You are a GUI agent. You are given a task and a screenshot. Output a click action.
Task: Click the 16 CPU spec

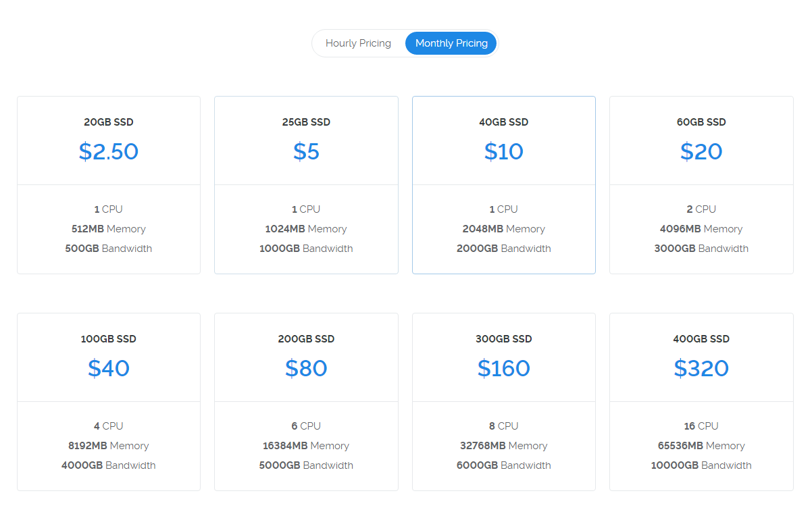pos(701,426)
